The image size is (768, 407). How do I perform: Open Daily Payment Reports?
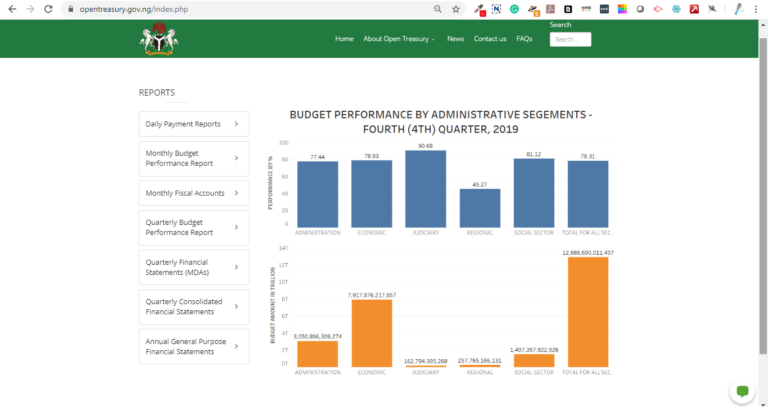194,124
